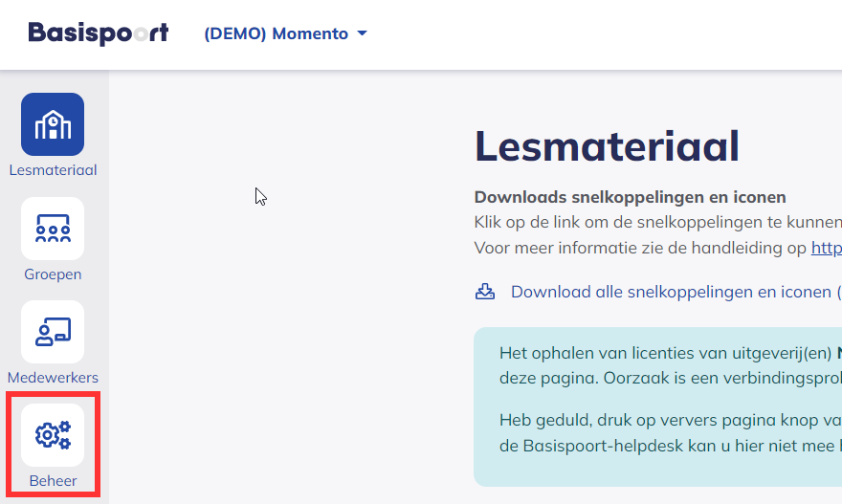Image resolution: width=842 pixels, height=504 pixels.
Task: Expand the caret next to Momento
Action: (362, 33)
